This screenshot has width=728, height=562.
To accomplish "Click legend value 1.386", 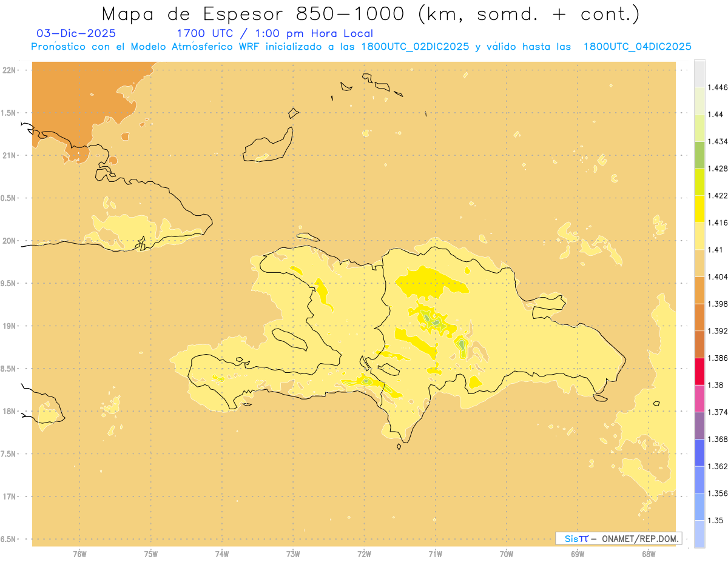I will click(x=718, y=358).
